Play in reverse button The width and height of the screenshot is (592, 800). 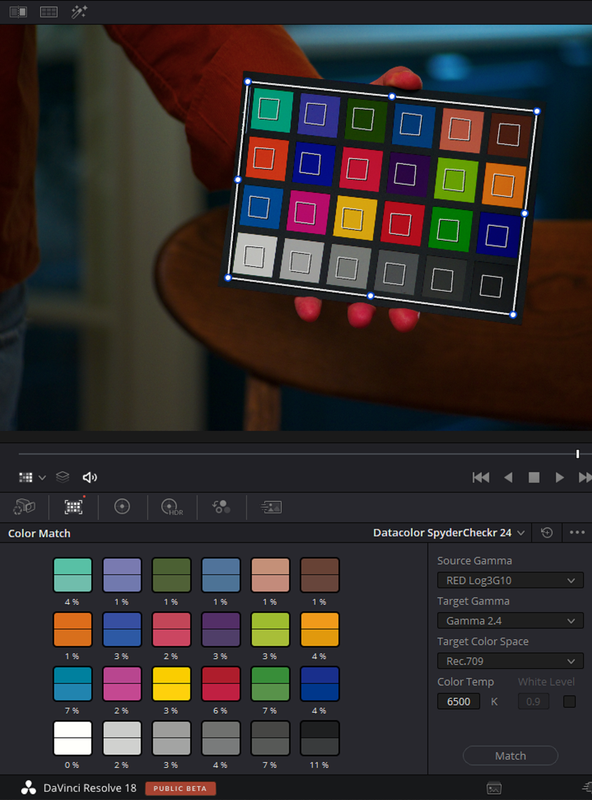click(x=508, y=477)
